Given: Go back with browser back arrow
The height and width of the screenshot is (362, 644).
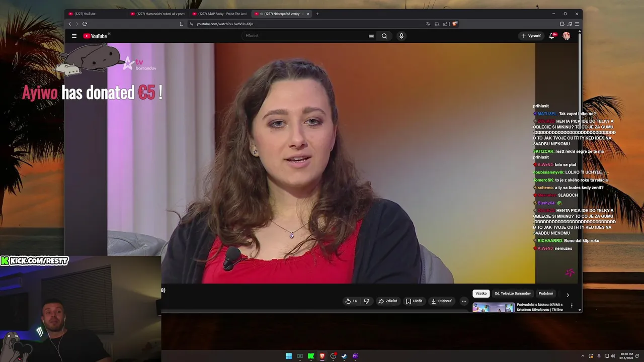Looking at the screenshot, I should tap(70, 24).
